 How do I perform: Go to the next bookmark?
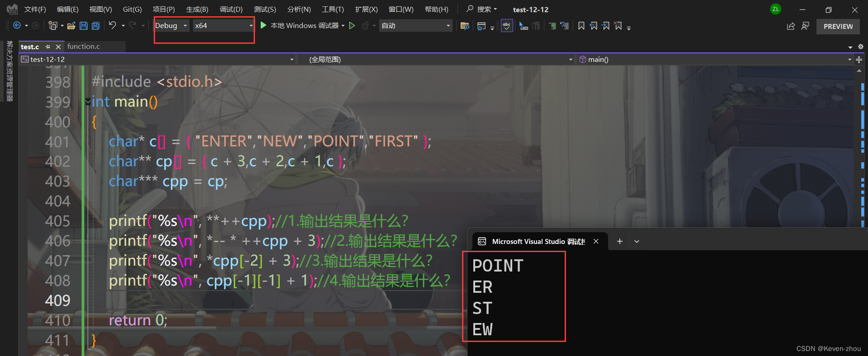click(x=606, y=26)
